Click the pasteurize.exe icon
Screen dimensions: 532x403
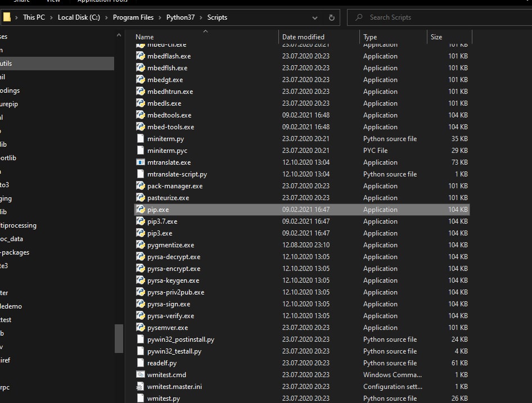[140, 197]
